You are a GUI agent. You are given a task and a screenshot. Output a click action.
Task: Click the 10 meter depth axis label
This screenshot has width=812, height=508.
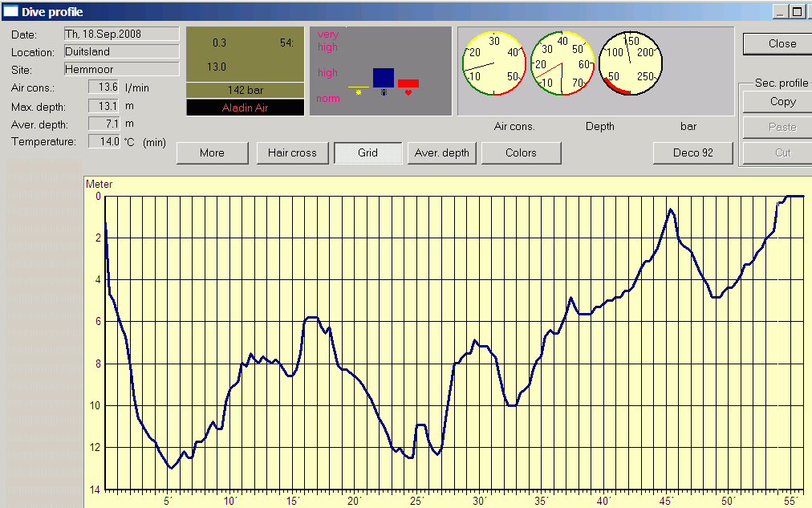(95, 405)
